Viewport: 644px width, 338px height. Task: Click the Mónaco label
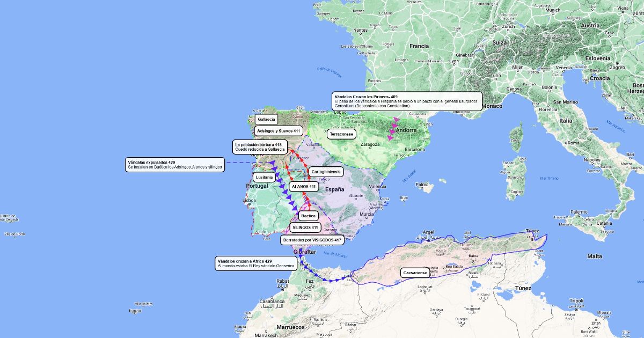pyautogui.click(x=492, y=106)
